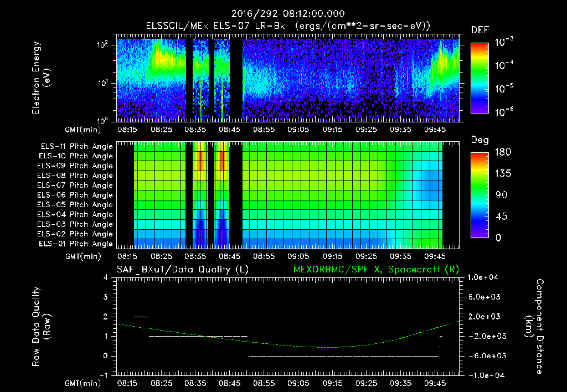Click the 10^1 tick on electron energy axis
The height and width of the screenshot is (392, 567).
[102, 83]
